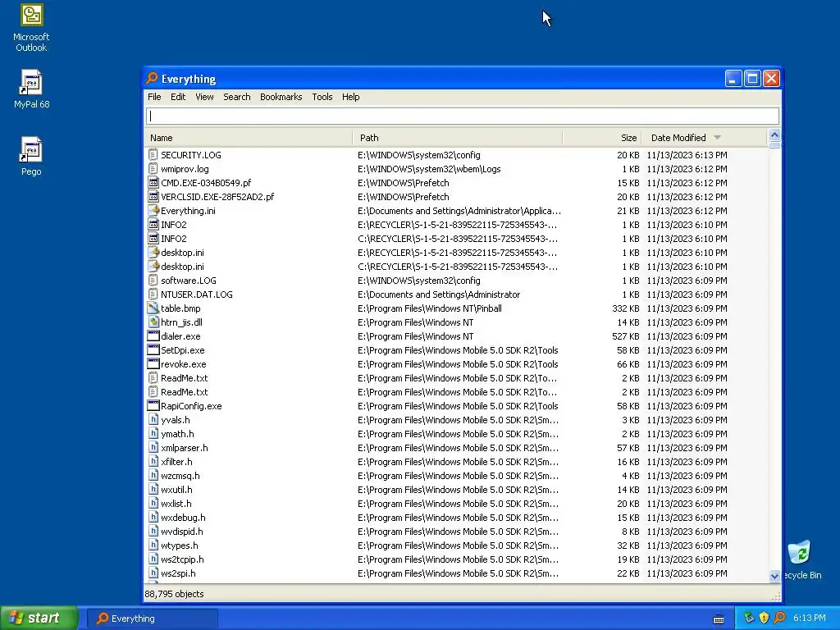This screenshot has height=630, width=840.
Task: Click the executable icon for dialer.exe
Action: coord(153,336)
